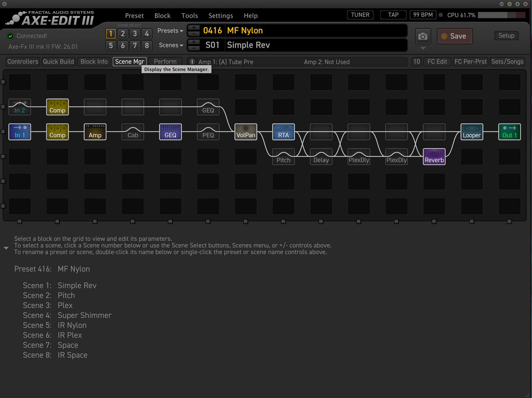Select the first PlexDly block

pos(359,156)
